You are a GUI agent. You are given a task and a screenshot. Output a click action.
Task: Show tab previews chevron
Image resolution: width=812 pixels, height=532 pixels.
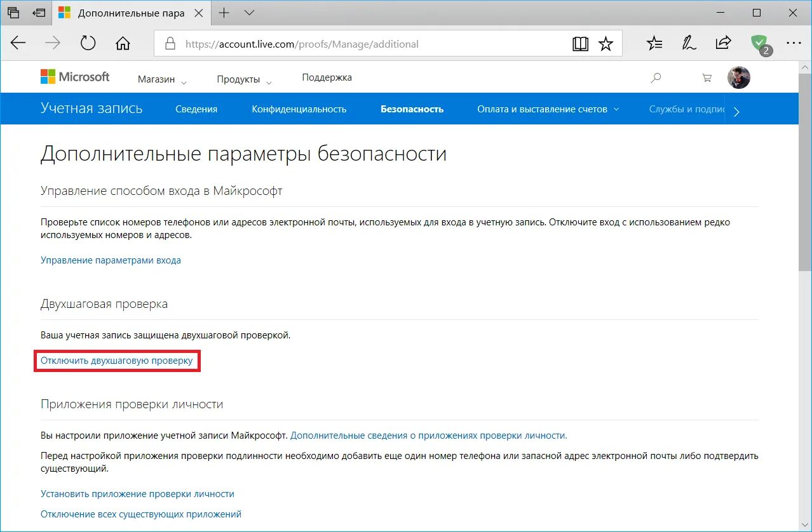pos(249,13)
